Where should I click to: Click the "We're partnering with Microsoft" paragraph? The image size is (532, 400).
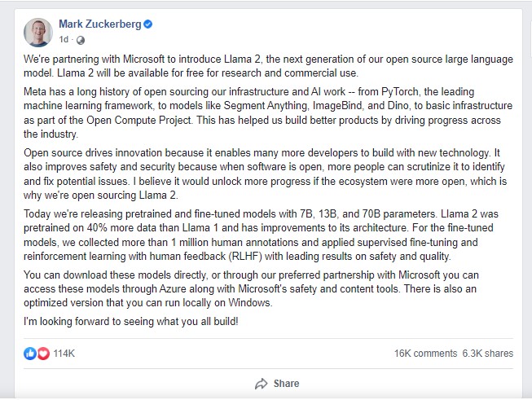[268, 66]
